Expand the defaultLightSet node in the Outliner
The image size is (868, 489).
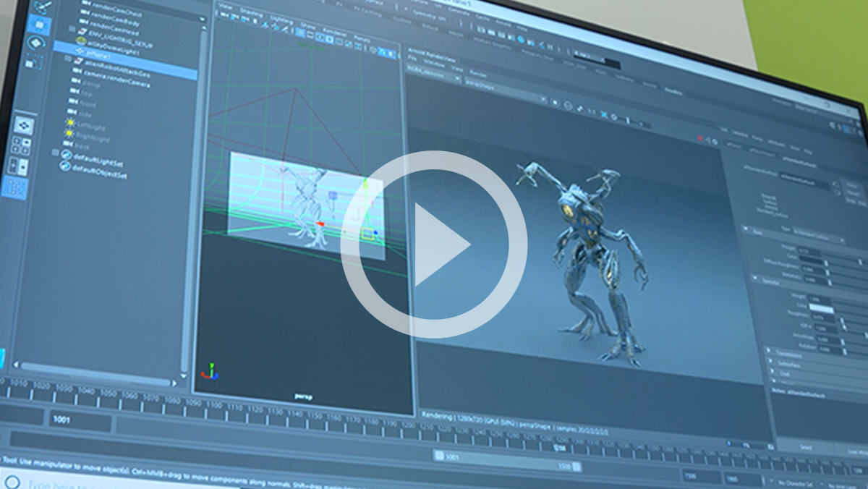pyautogui.click(x=55, y=153)
